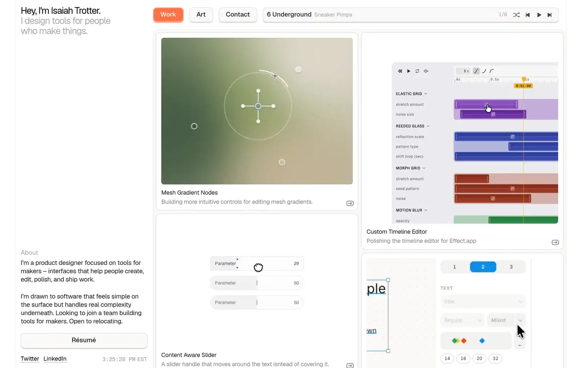Visit the LinkedIn link

tap(55, 359)
